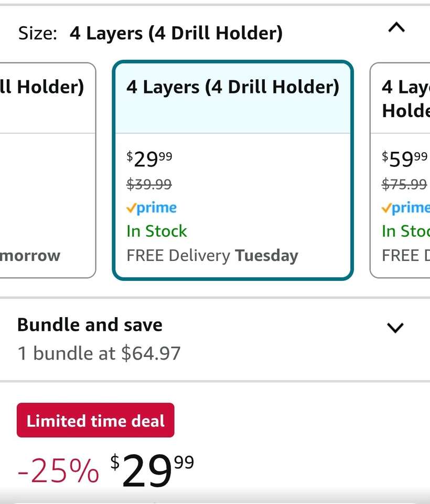Select the 4 Layers (4 Drill Holder) option title

[x=232, y=87]
